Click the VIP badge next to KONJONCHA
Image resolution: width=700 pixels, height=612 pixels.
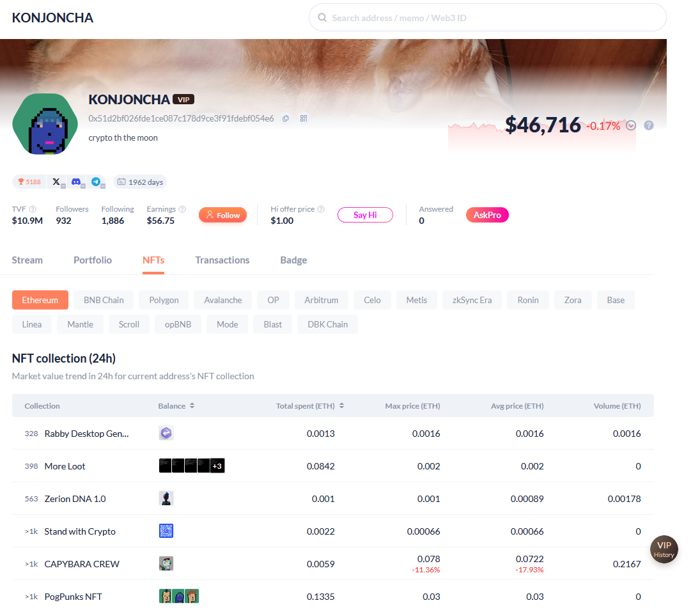click(183, 100)
